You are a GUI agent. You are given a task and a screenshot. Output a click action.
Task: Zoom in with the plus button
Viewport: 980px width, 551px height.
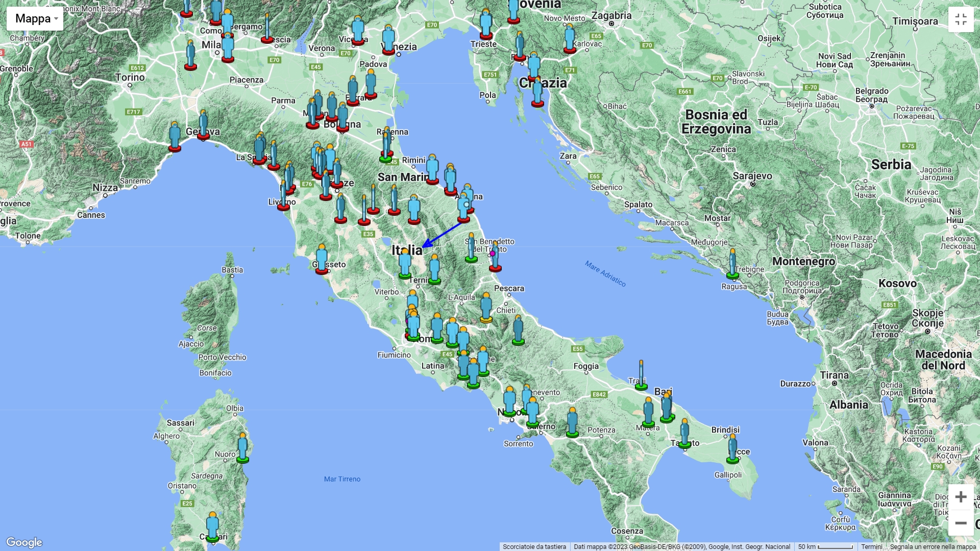tap(961, 497)
